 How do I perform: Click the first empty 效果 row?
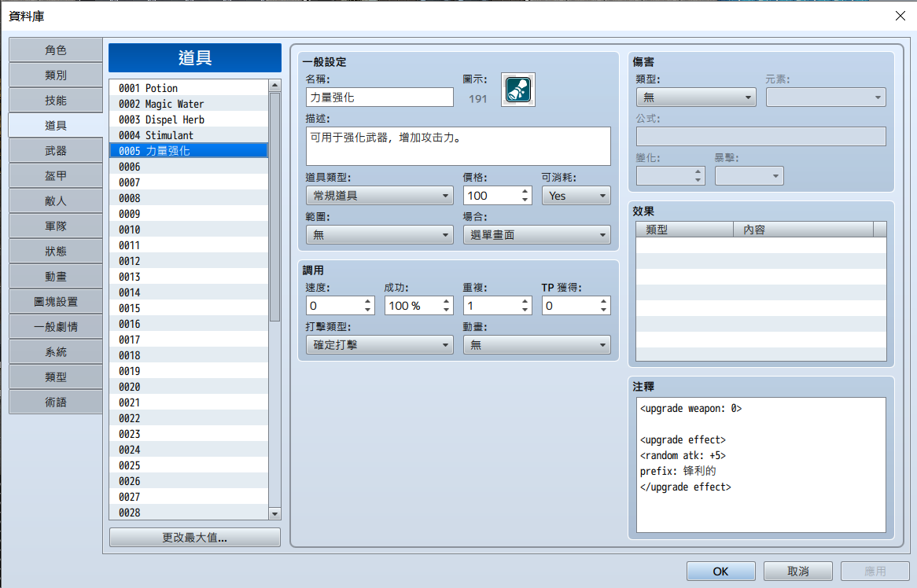pyautogui.click(x=760, y=245)
